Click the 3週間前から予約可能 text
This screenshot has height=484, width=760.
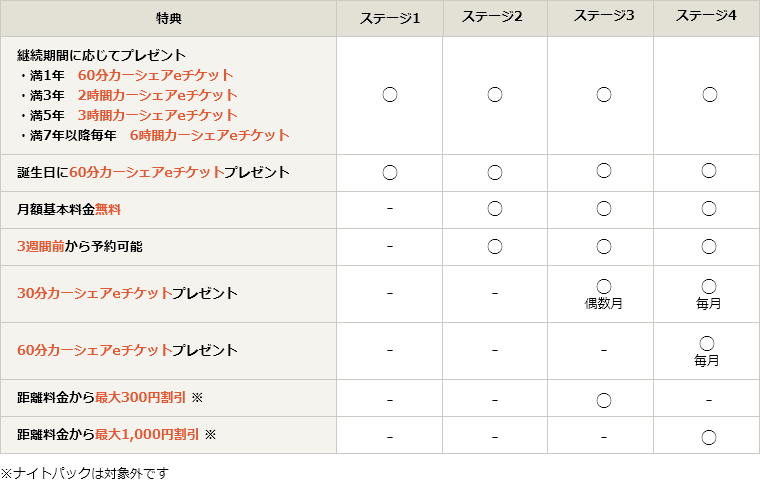point(87,246)
